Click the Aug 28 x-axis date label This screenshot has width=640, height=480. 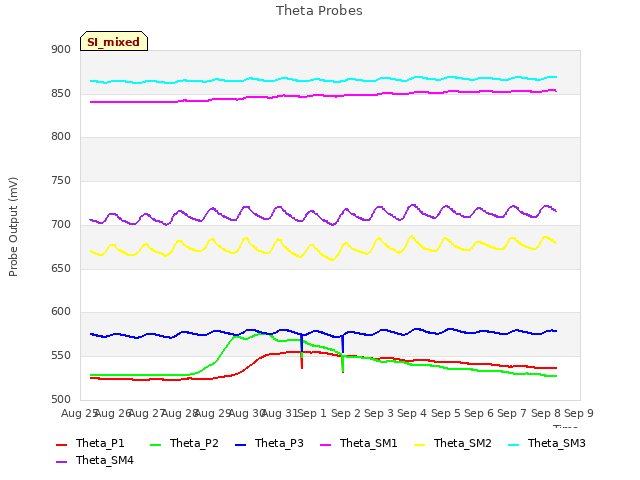click(180, 413)
